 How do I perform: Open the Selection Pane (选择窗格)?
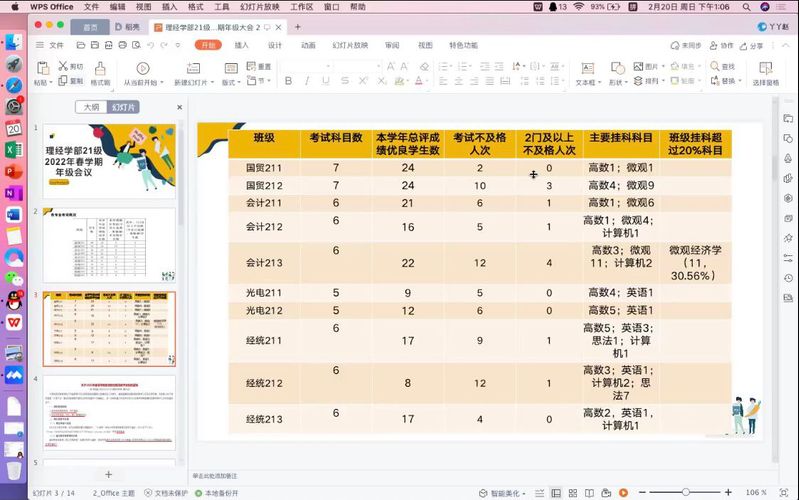pos(763,74)
